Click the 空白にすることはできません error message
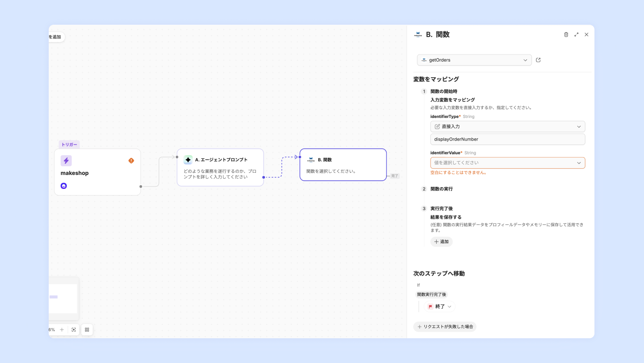The height and width of the screenshot is (363, 644). [x=458, y=173]
